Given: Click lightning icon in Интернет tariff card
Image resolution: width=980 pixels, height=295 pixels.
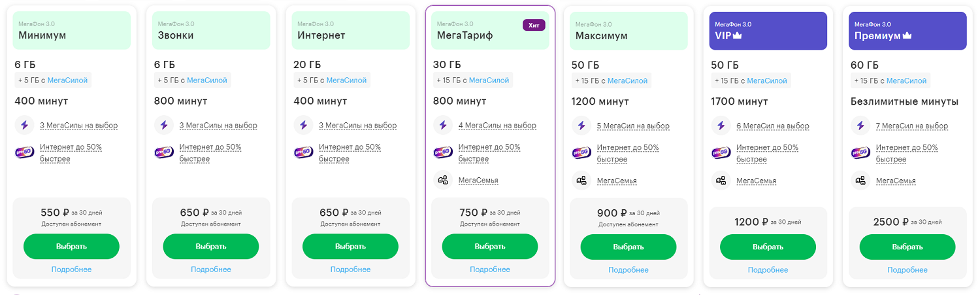Looking at the screenshot, I should [x=302, y=125].
